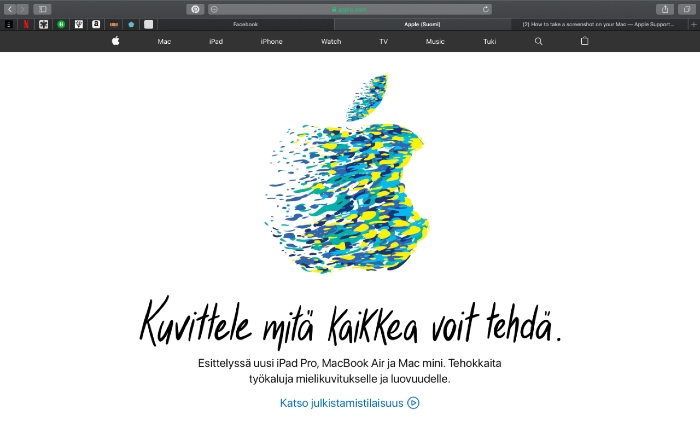This screenshot has height=438, width=700.
Task: Click the Esittelyssä uusi iPad Pro description text
Action: pos(350,371)
